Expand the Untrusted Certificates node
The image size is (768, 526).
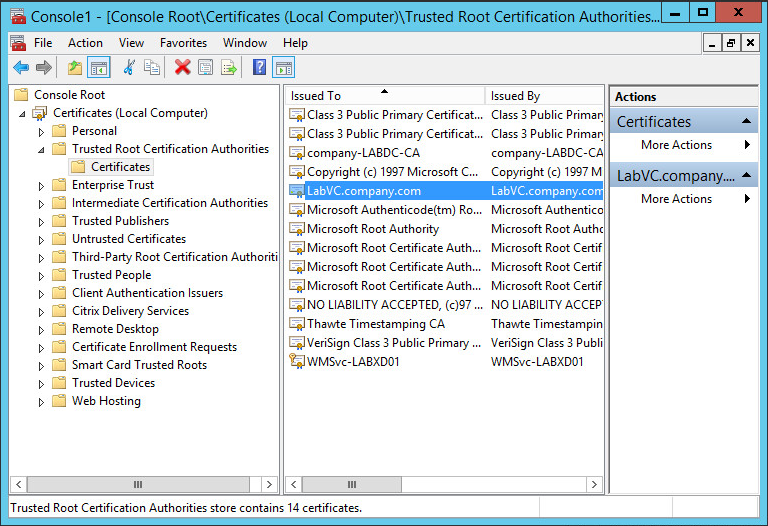pos(41,239)
